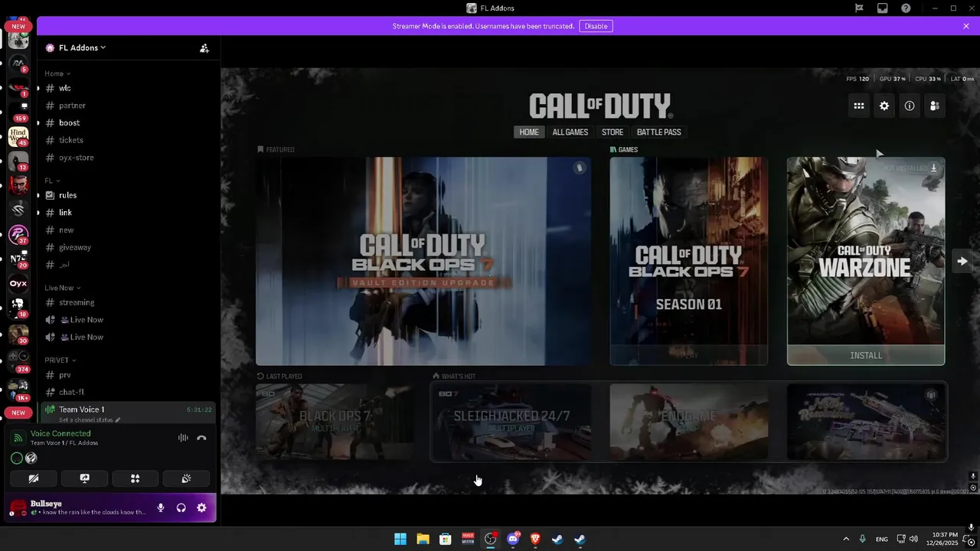
Task: Disable Streamer Mode in the banner
Action: pyautogui.click(x=596, y=26)
